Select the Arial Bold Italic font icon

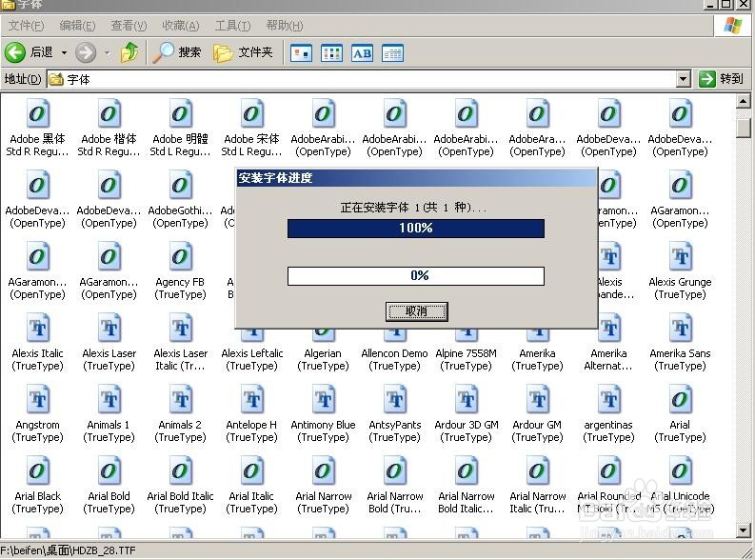(x=180, y=470)
